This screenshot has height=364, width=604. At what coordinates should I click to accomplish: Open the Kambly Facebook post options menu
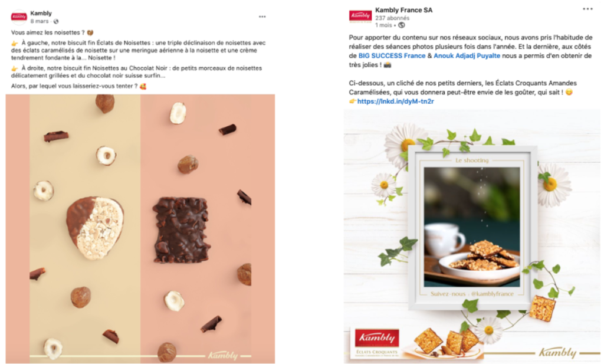[x=262, y=17]
